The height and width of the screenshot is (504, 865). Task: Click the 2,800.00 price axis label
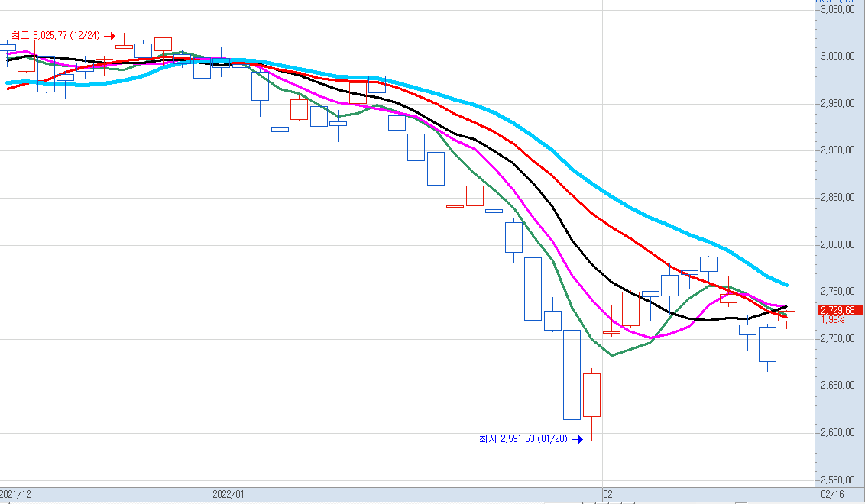[837, 245]
